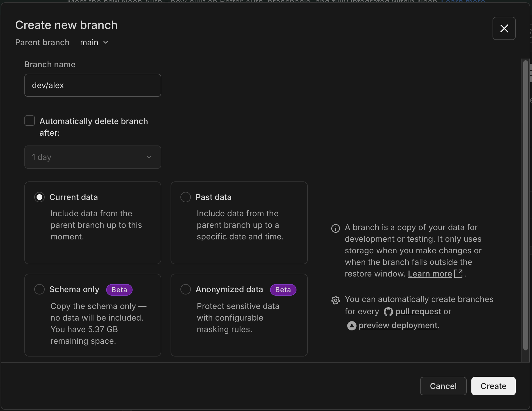The width and height of the screenshot is (532, 411).
Task: Select the Anonymized data option
Action: point(186,289)
